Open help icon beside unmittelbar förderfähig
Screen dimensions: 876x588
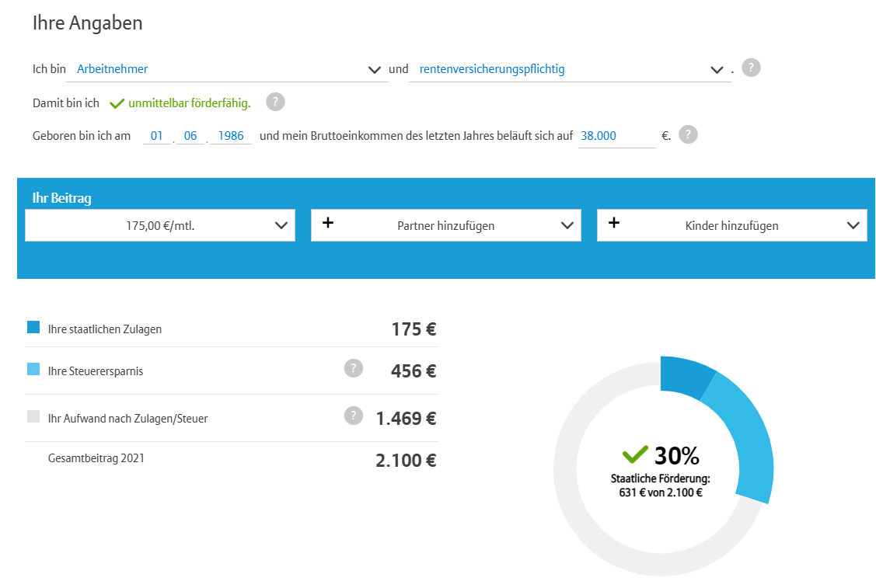coord(275,103)
